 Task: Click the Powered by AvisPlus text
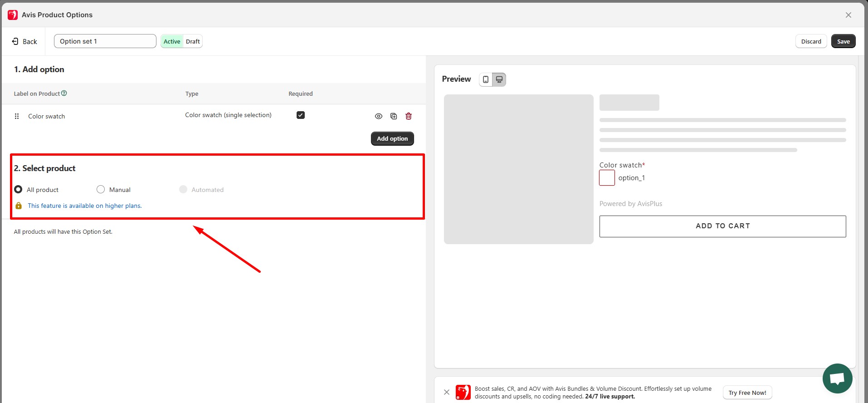click(x=631, y=204)
